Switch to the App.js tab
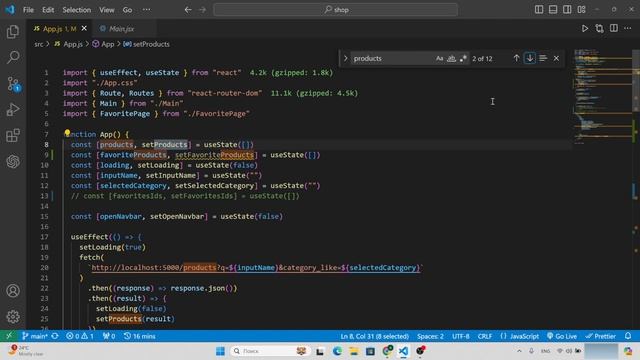The width and height of the screenshot is (640, 360). (x=59, y=29)
